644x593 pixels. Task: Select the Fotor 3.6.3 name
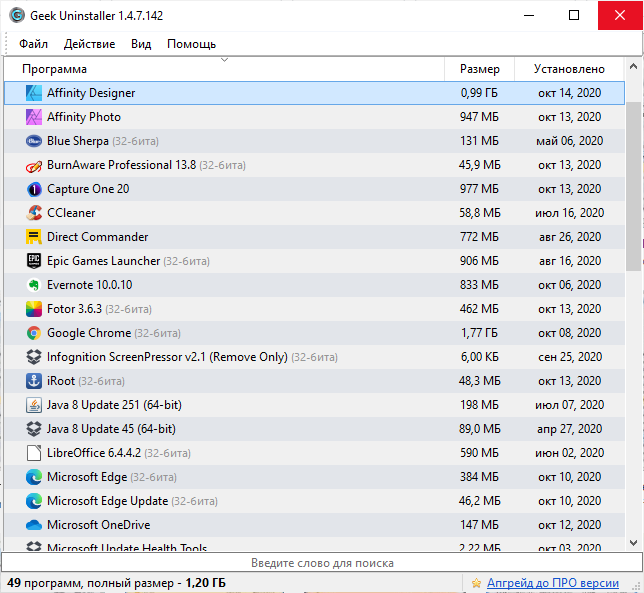[x=74, y=309]
